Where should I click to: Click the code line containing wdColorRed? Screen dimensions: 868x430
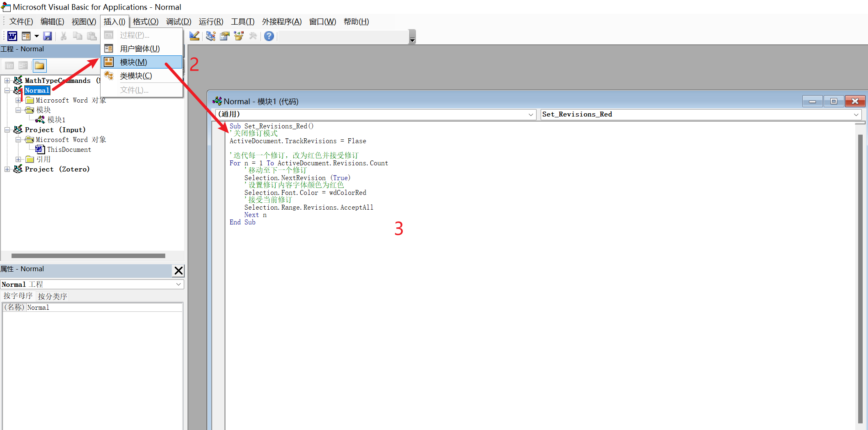pos(305,192)
